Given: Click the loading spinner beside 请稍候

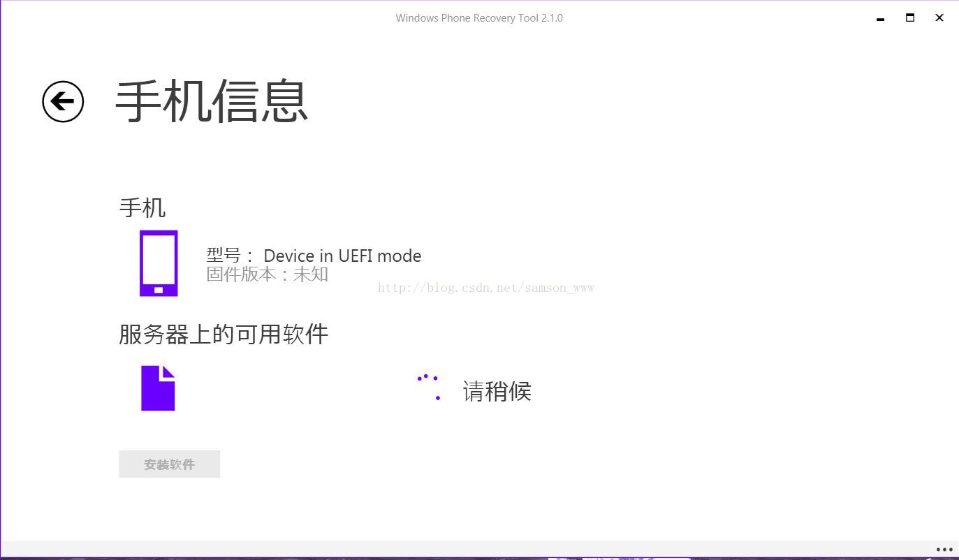Looking at the screenshot, I should [x=430, y=388].
